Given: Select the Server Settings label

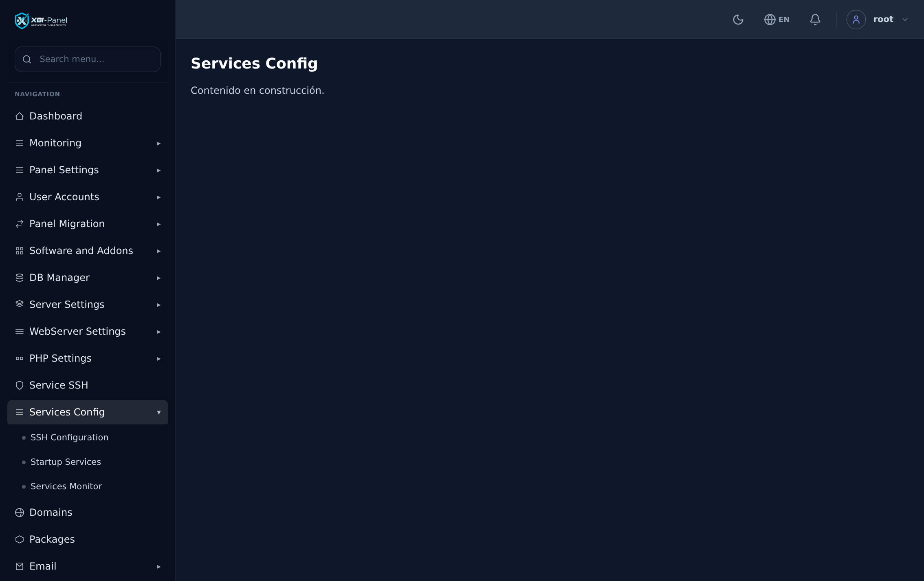Looking at the screenshot, I should coord(67,305).
